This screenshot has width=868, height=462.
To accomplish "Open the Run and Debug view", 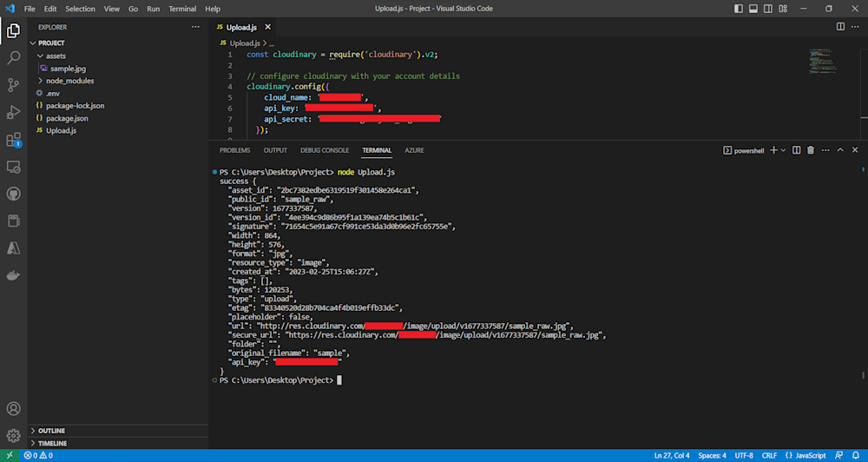I will (x=13, y=112).
